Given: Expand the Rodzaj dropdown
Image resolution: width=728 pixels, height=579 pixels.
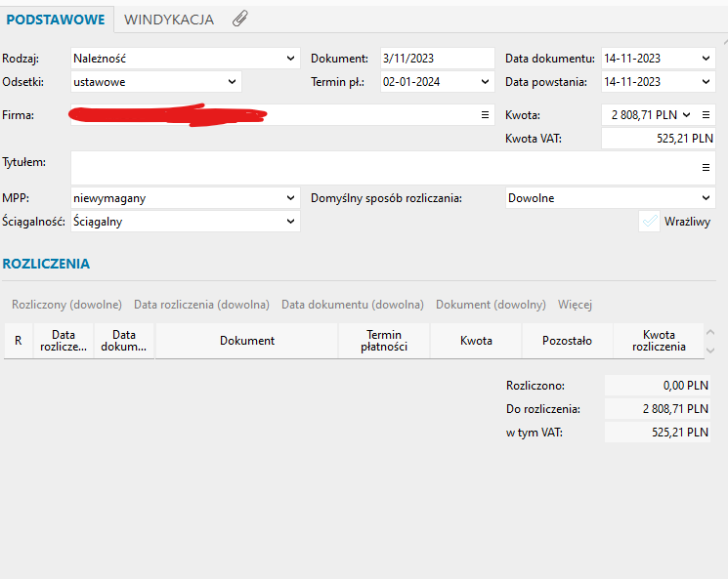Looking at the screenshot, I should click(x=290, y=59).
